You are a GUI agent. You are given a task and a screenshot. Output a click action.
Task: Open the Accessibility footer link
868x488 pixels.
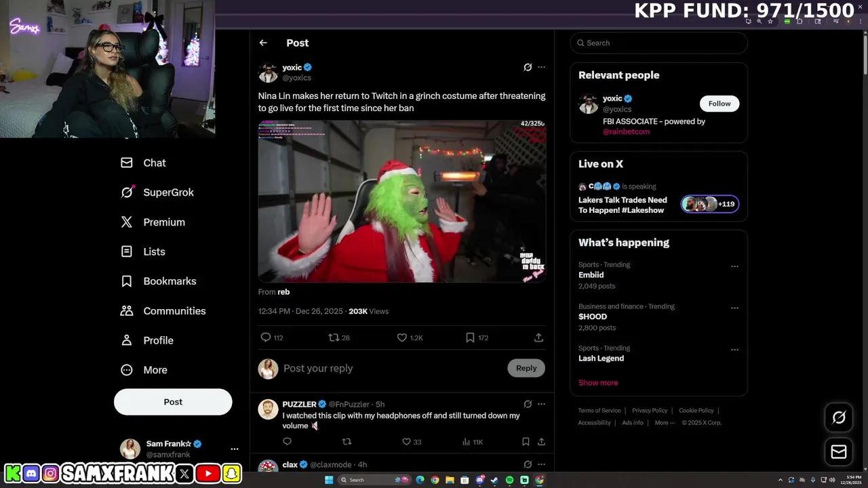[x=595, y=423]
